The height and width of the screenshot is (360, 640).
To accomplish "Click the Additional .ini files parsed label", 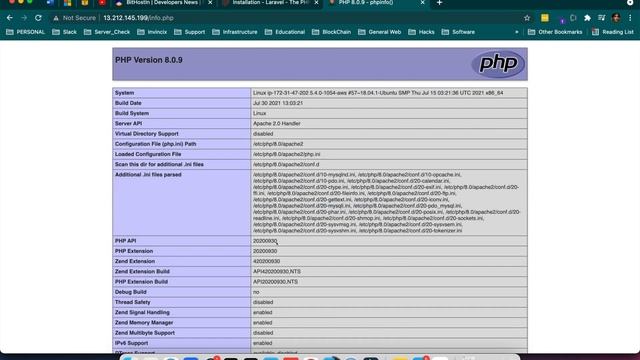I will 148,175.
